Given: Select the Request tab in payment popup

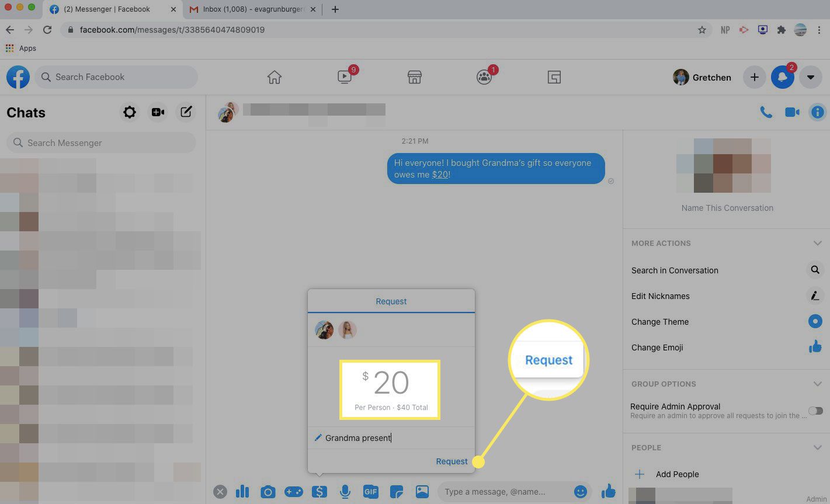Looking at the screenshot, I should click(391, 301).
